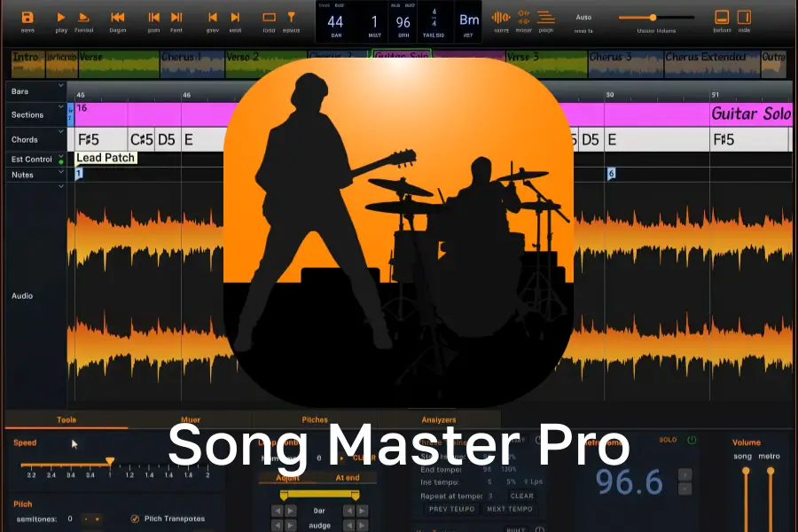Toggle the side panel layout icon
This screenshot has height=532, width=798.
(x=744, y=18)
